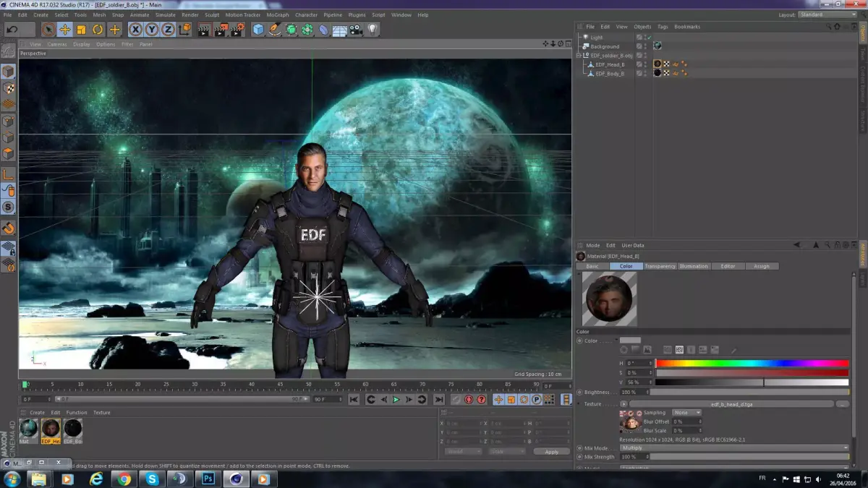Click the texture browse '...' button
This screenshot has width=868, height=488.
843,404
